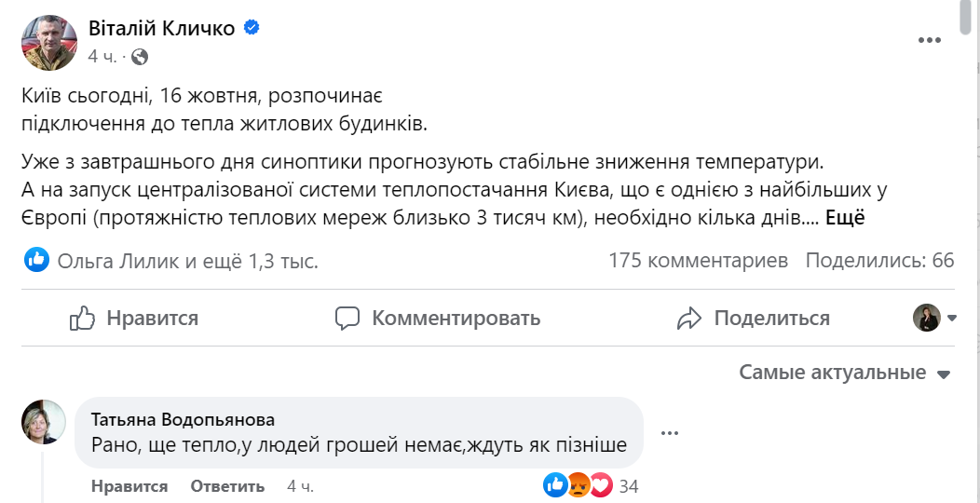Click the Поделиться share arrow icon

click(x=689, y=319)
